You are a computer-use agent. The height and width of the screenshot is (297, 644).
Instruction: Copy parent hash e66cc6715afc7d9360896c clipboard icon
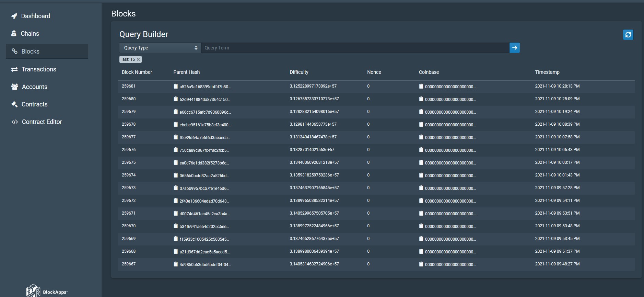[176, 112]
